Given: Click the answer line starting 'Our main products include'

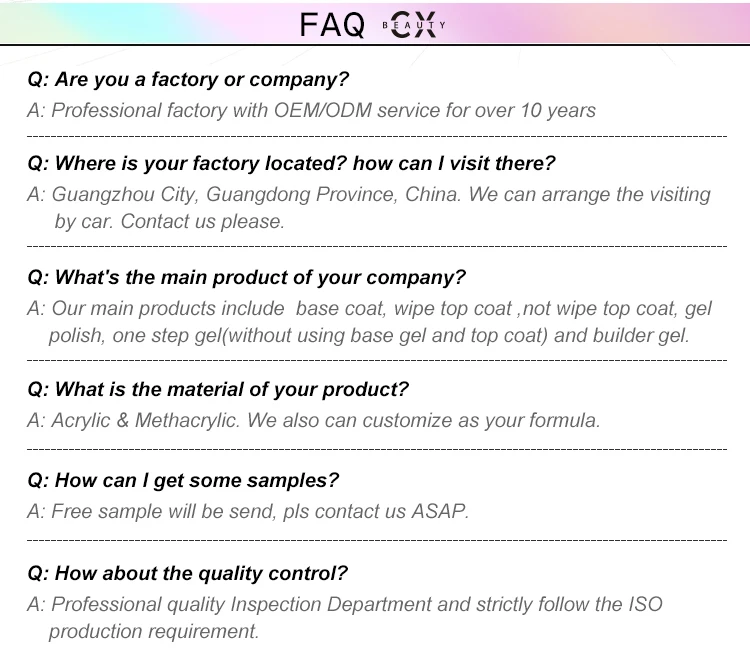Looking at the screenshot, I should [x=369, y=308].
